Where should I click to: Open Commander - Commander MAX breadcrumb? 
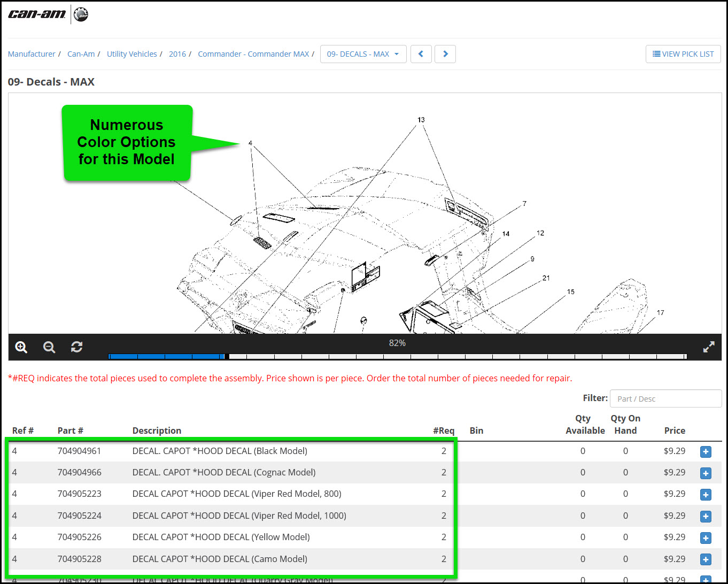[253, 54]
